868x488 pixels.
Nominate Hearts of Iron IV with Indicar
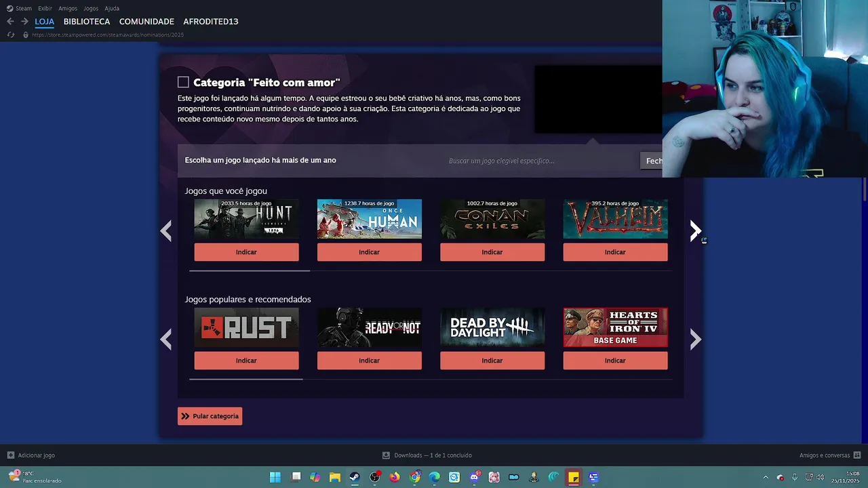[615, 361]
